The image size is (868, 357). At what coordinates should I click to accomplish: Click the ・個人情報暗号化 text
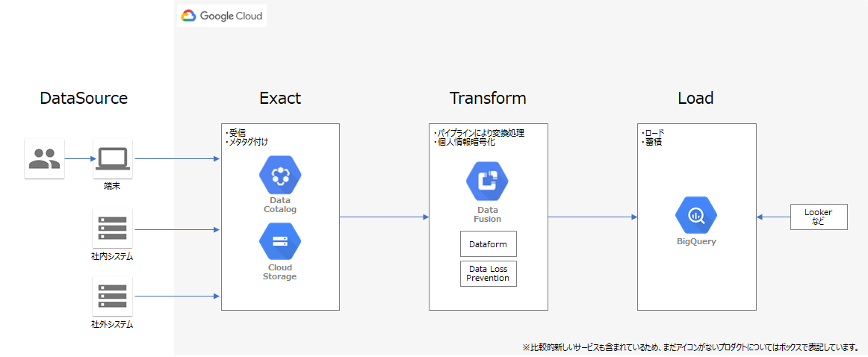click(x=463, y=142)
